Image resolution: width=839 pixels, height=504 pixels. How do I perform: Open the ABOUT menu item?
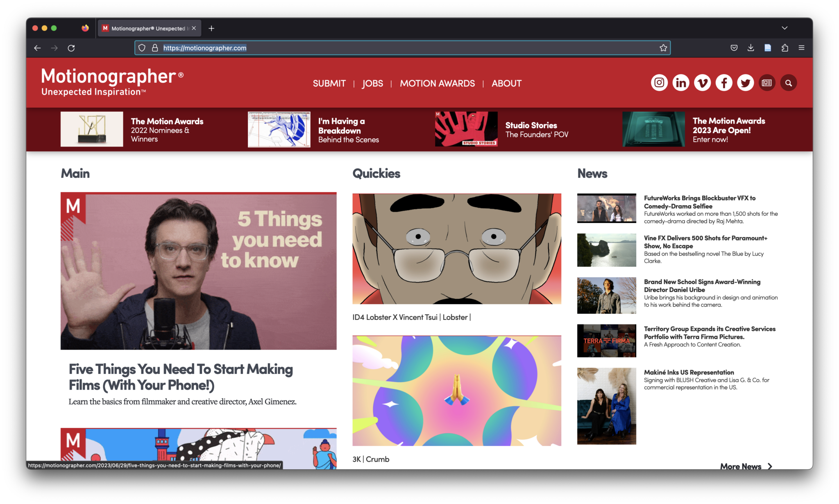[506, 84]
